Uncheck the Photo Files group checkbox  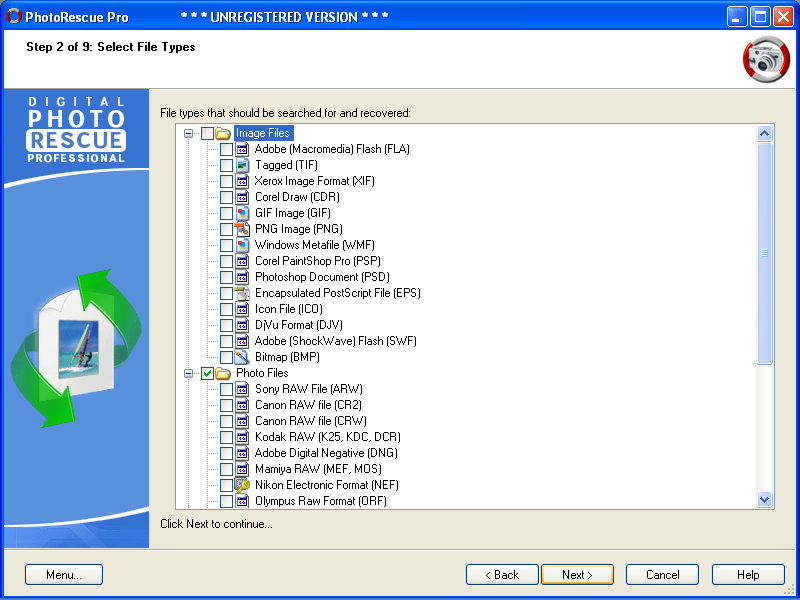pyautogui.click(x=207, y=373)
